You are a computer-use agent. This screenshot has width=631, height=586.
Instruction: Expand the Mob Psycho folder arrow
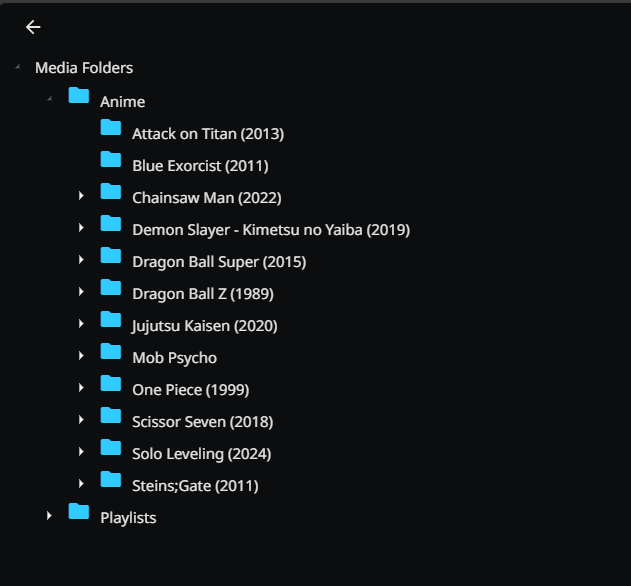pyautogui.click(x=81, y=356)
